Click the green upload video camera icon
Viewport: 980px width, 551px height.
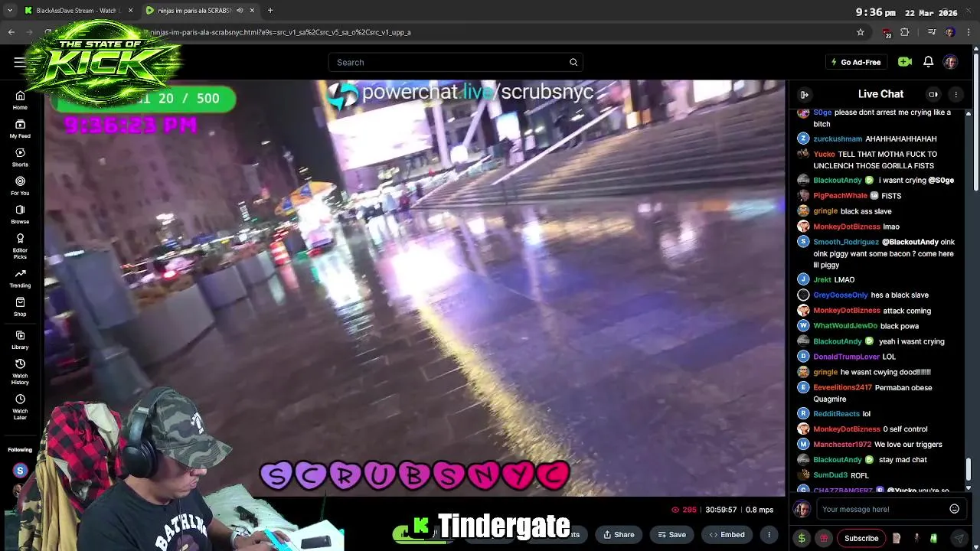point(905,62)
